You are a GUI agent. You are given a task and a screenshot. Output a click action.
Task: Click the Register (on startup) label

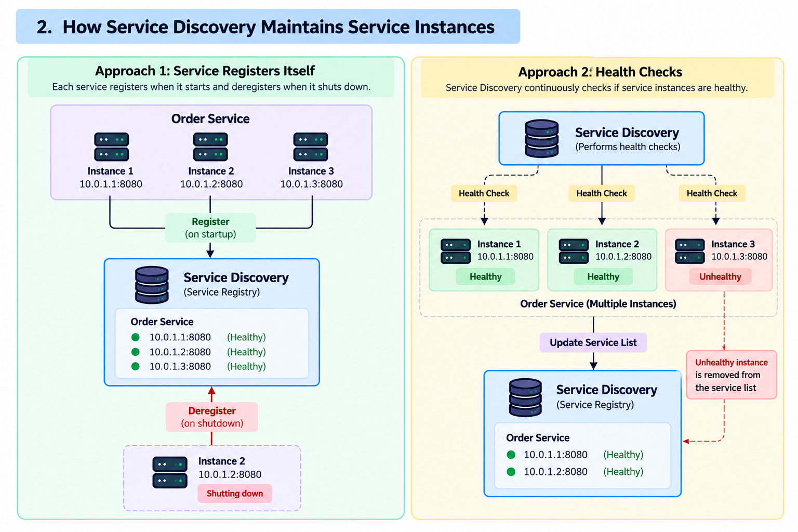pos(210,228)
